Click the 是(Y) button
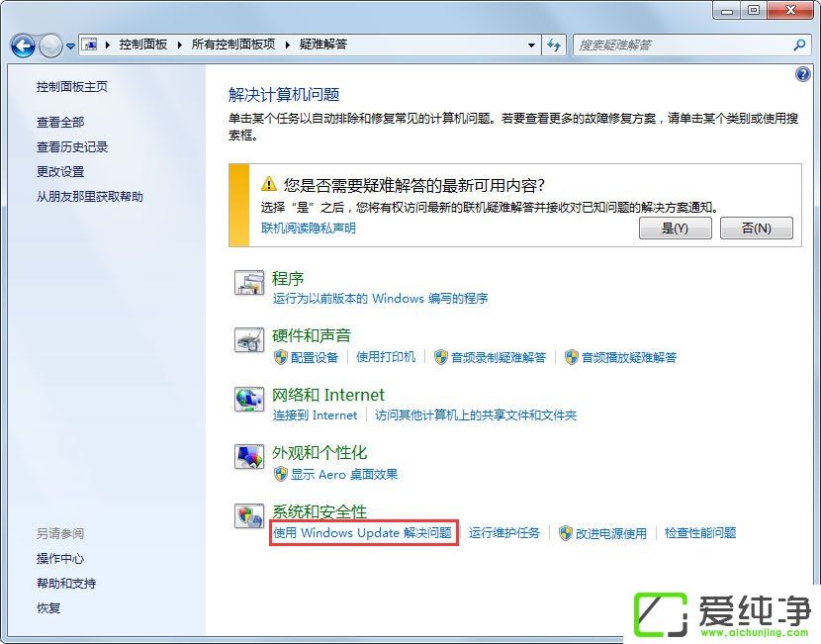 [676, 228]
